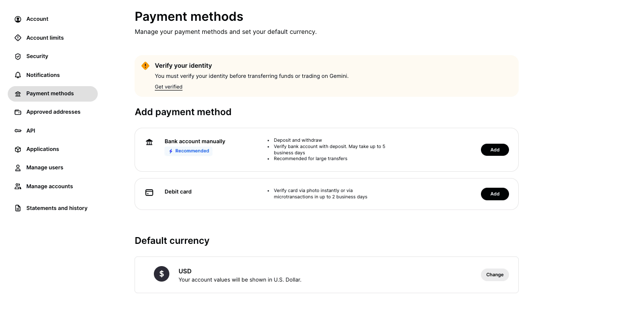
Task: Click the API key icon
Action: point(18,131)
